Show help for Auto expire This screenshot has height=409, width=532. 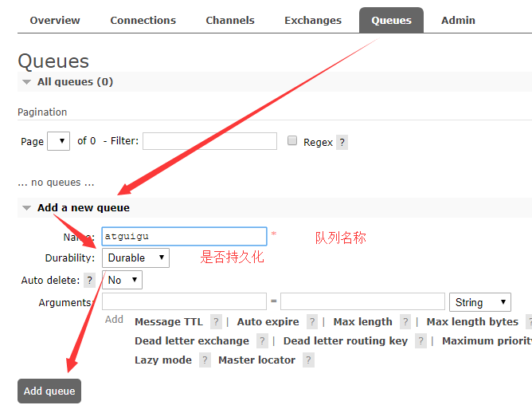coord(312,321)
